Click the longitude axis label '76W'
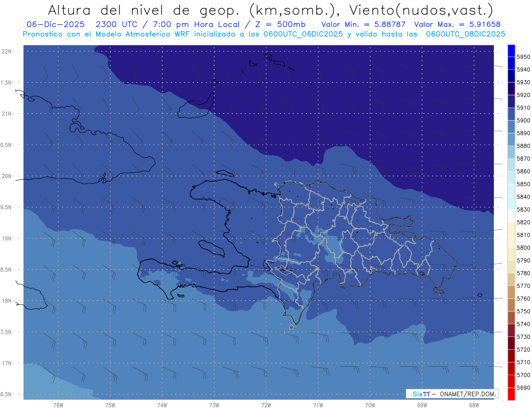 tap(58, 405)
